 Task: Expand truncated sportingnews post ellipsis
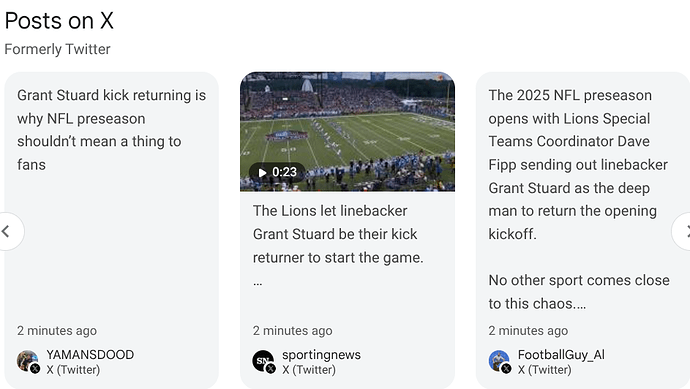tap(258, 283)
